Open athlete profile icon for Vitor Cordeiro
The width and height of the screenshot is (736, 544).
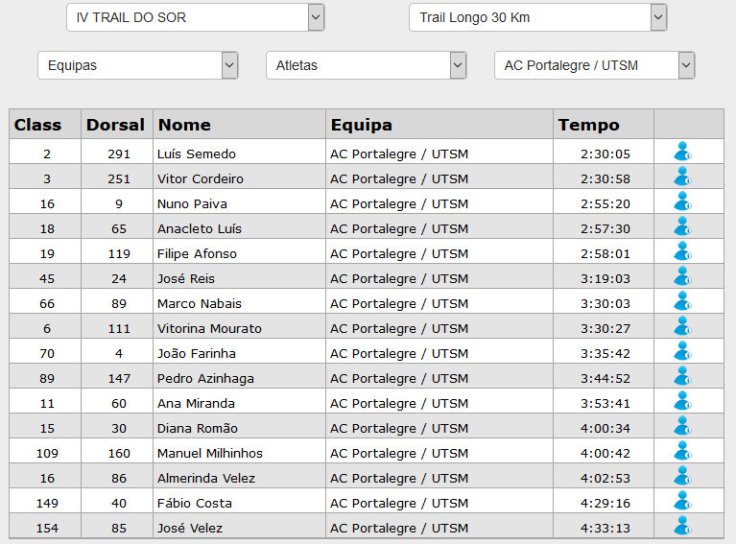(x=682, y=177)
